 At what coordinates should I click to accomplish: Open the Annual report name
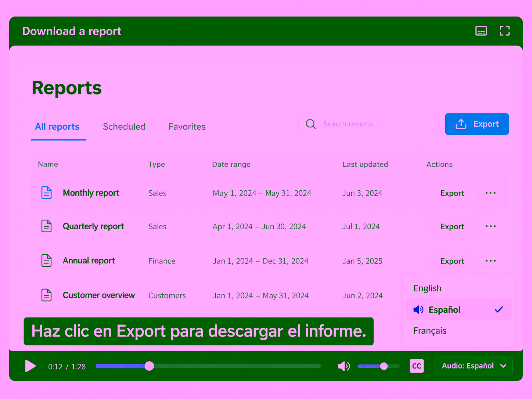pyautogui.click(x=89, y=260)
